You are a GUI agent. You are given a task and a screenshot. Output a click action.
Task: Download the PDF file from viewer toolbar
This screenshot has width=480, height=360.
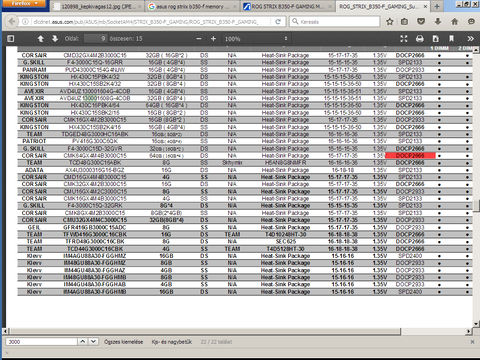click(436, 39)
